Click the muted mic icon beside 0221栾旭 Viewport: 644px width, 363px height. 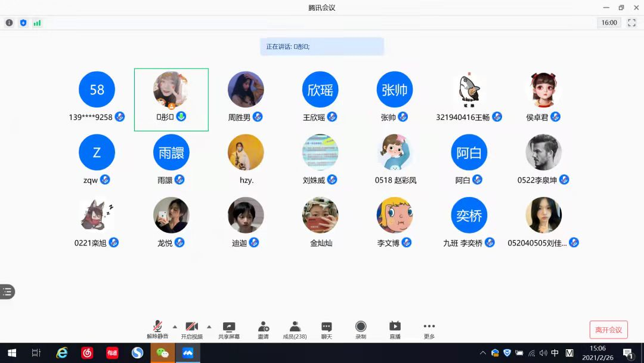tap(114, 242)
